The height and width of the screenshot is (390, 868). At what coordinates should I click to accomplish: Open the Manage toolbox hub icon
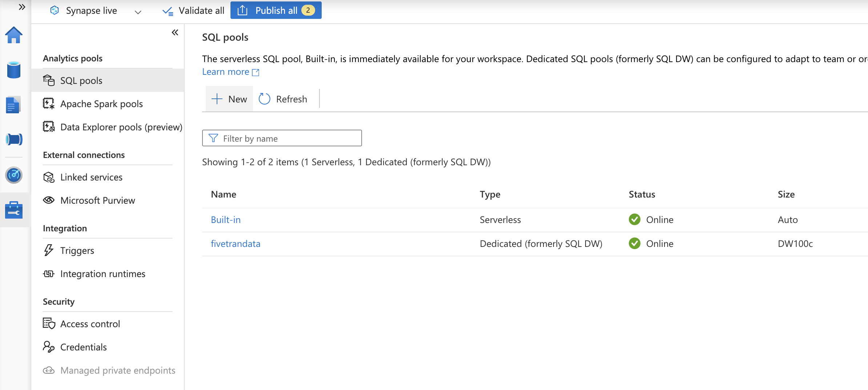(14, 210)
